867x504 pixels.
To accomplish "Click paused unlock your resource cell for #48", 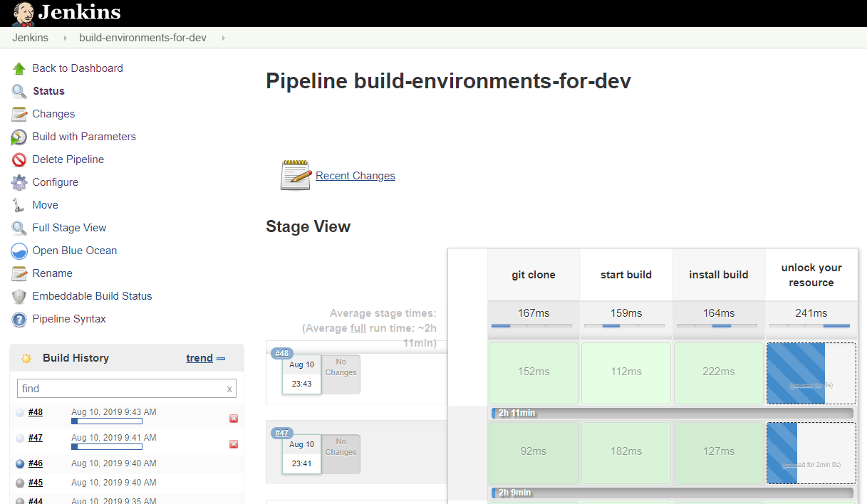I will point(811,373).
